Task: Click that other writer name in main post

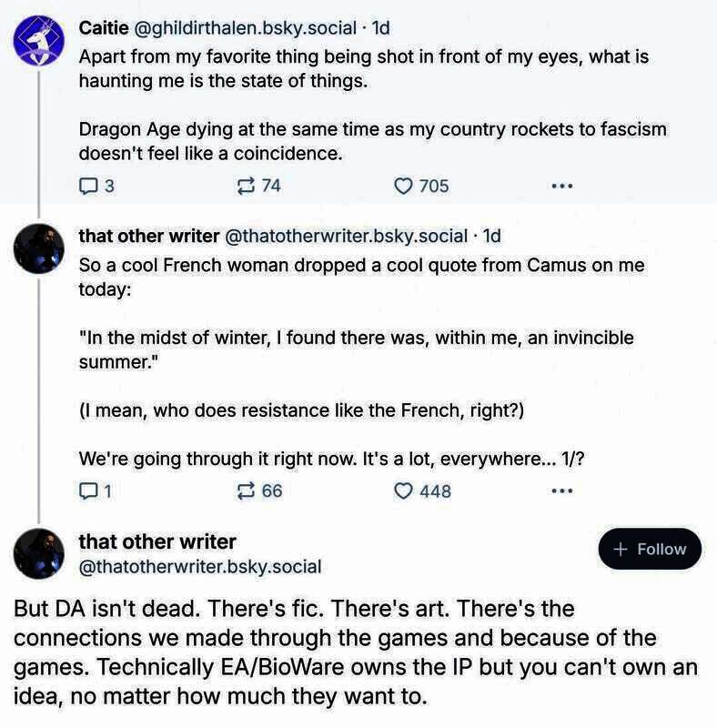Action: click(x=157, y=541)
